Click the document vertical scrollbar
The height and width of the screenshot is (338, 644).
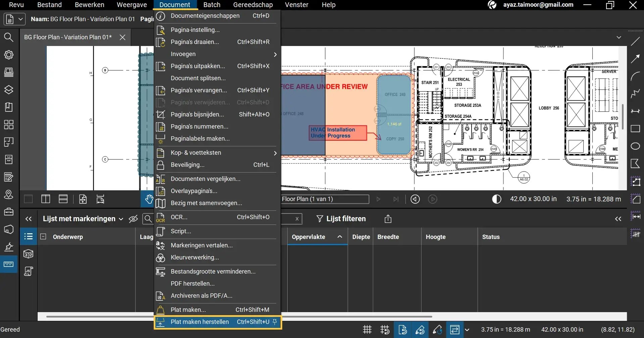pos(623,116)
